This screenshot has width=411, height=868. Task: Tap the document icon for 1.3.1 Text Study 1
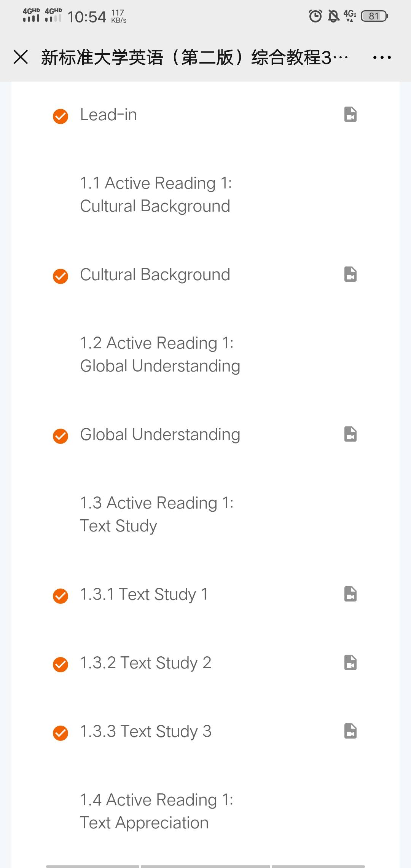point(350,594)
